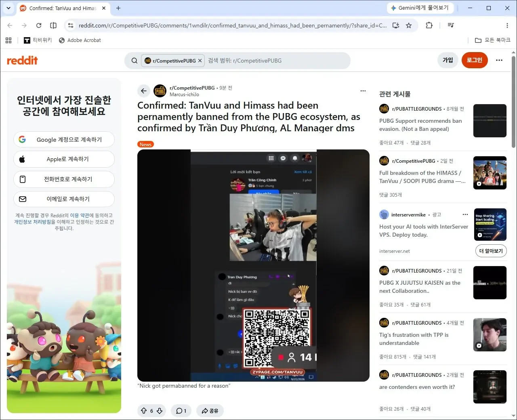The height and width of the screenshot is (420, 517).
Task: Open Reddit header three-dot menu
Action: pyautogui.click(x=499, y=60)
